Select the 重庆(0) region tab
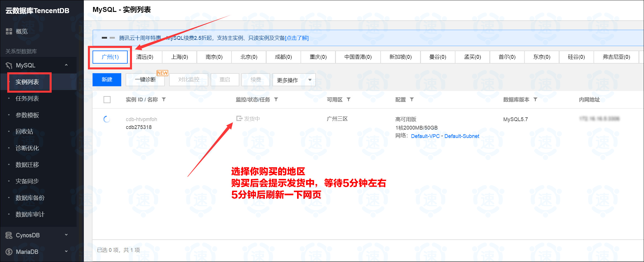 (318, 57)
